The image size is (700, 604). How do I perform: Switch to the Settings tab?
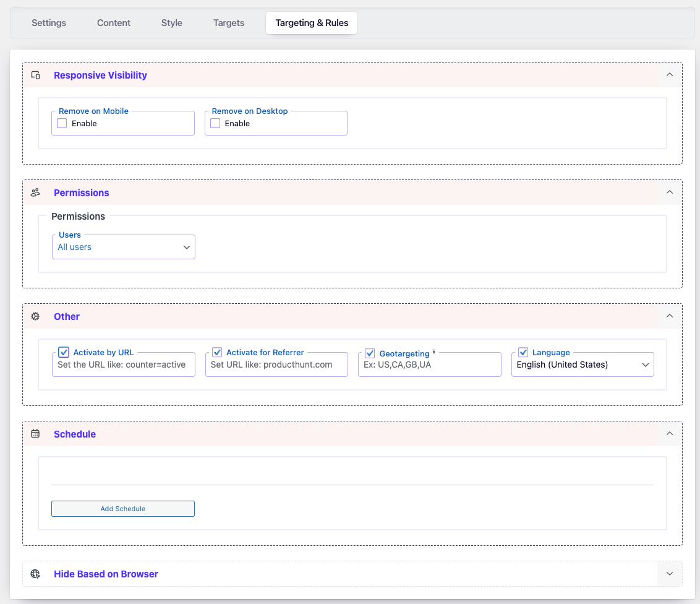coord(49,23)
